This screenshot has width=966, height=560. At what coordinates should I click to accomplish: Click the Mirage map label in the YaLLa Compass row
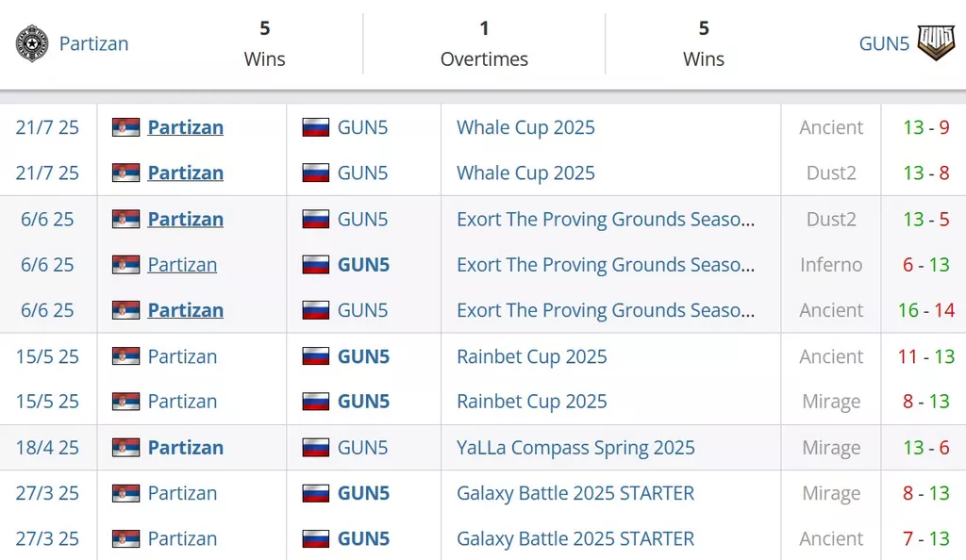click(x=831, y=448)
